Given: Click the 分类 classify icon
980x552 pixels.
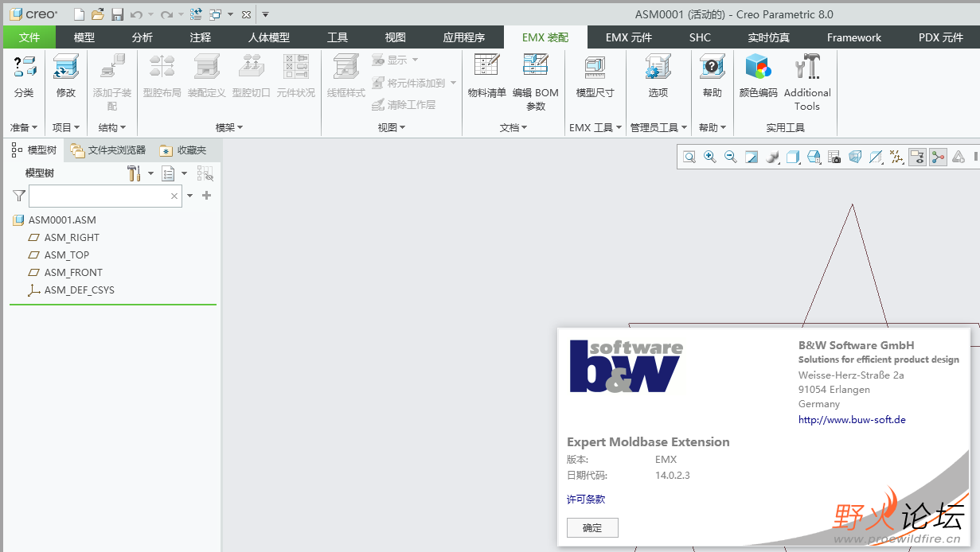Looking at the screenshot, I should [x=24, y=68].
